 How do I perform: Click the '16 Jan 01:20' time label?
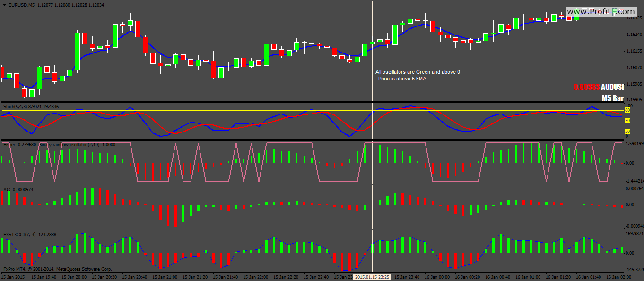pyautogui.click(x=558, y=277)
